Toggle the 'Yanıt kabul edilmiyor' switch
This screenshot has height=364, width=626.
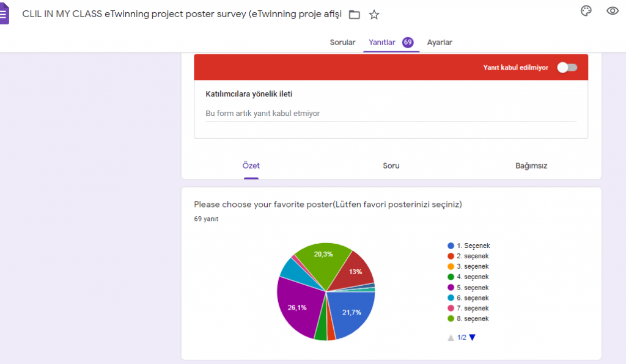(x=567, y=68)
